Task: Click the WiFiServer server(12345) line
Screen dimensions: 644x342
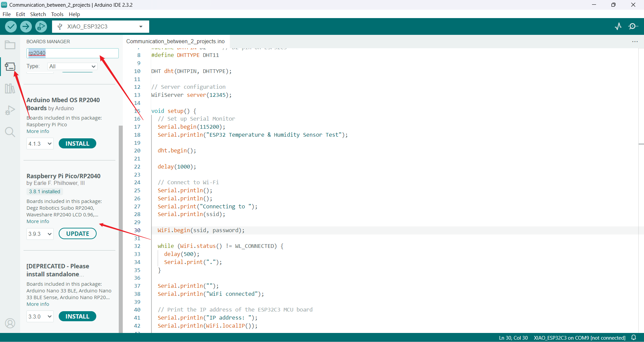Action: (x=192, y=95)
